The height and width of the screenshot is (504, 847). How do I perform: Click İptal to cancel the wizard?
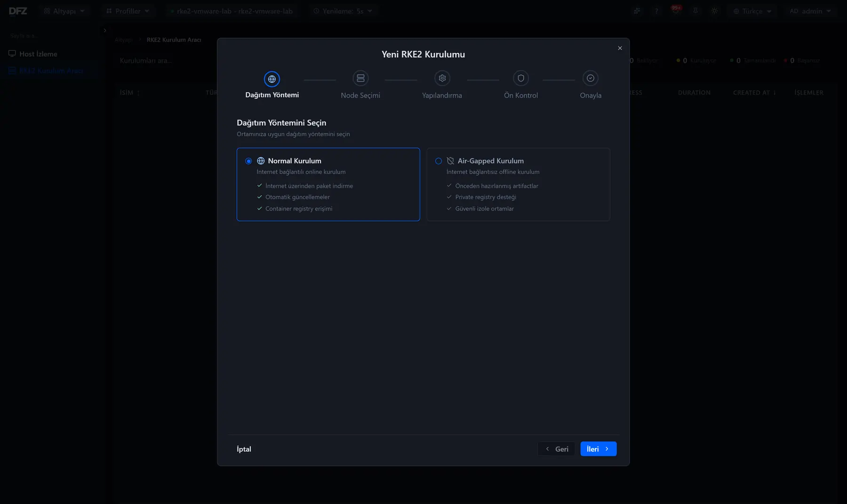click(x=244, y=449)
